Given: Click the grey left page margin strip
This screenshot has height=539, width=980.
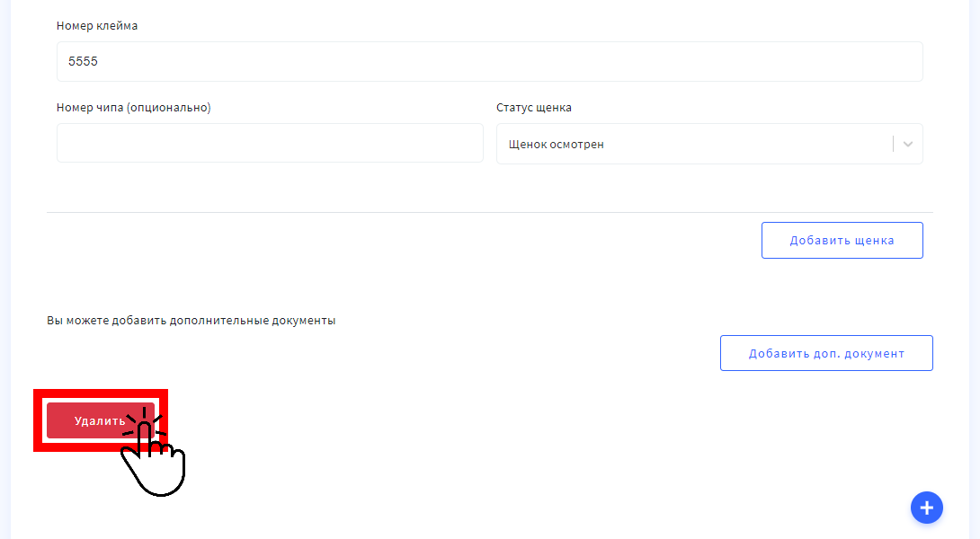Looking at the screenshot, I should pos(4,269).
